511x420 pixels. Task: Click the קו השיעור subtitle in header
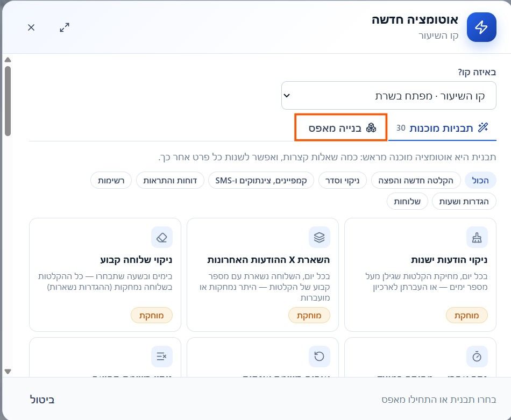pyautogui.click(x=438, y=35)
